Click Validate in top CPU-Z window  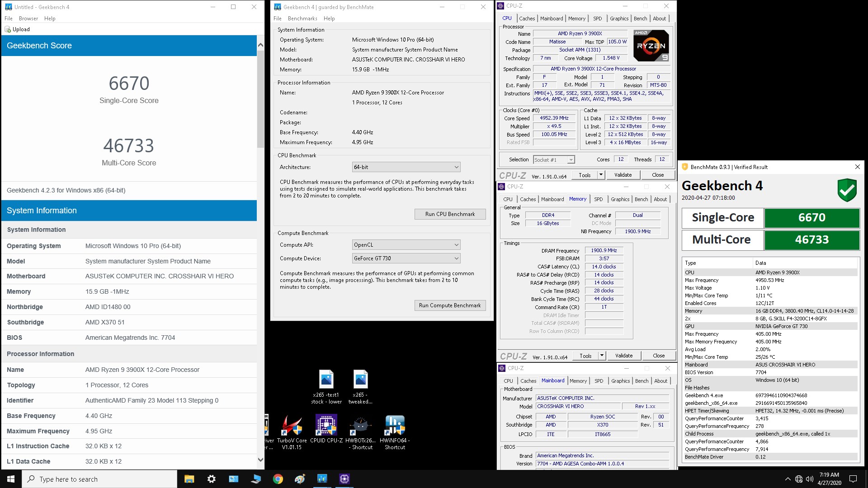coord(623,175)
